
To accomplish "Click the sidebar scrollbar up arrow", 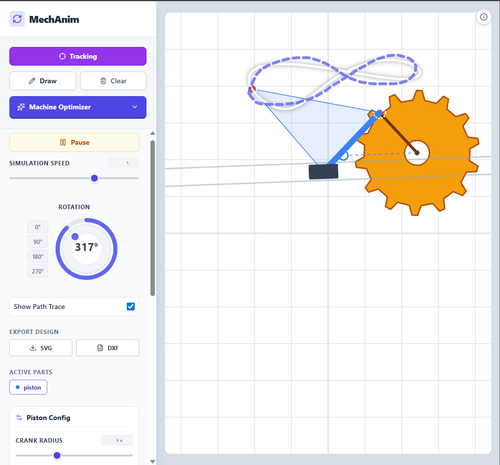I will click(153, 133).
